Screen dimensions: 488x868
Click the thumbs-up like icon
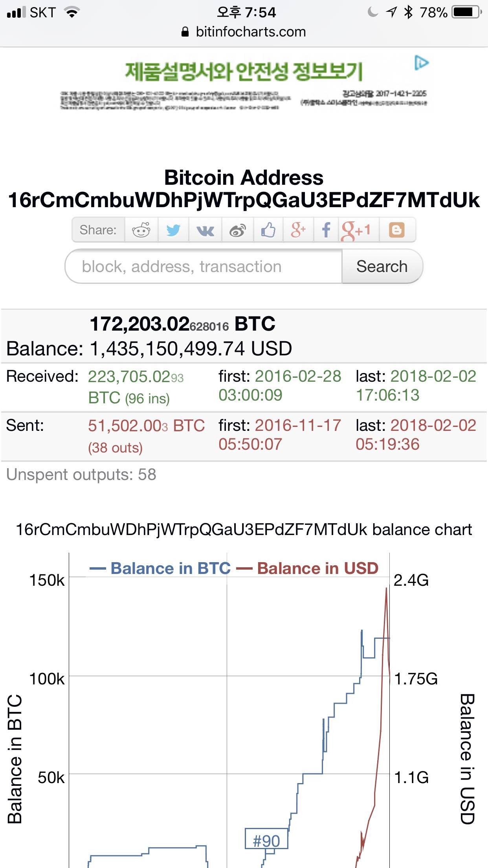(268, 230)
